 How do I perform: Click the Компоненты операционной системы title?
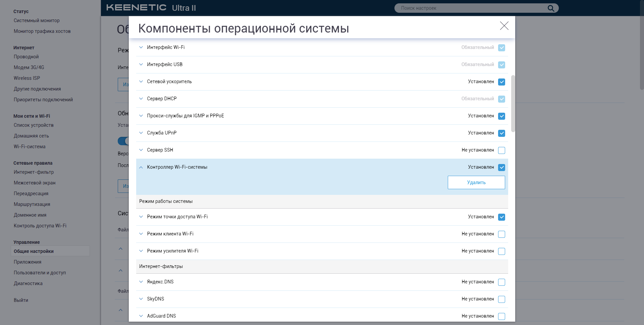coord(244,29)
